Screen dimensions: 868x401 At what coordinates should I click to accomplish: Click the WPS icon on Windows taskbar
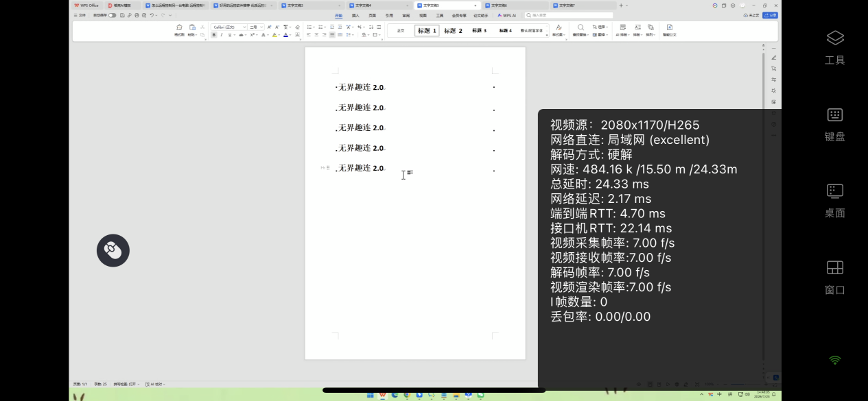click(383, 395)
